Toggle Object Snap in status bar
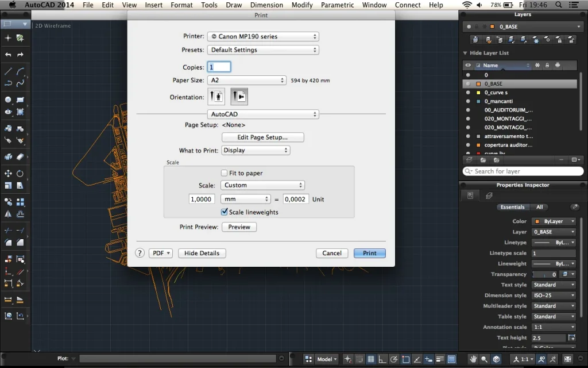The width and height of the screenshot is (588, 368). pyautogui.click(x=405, y=359)
